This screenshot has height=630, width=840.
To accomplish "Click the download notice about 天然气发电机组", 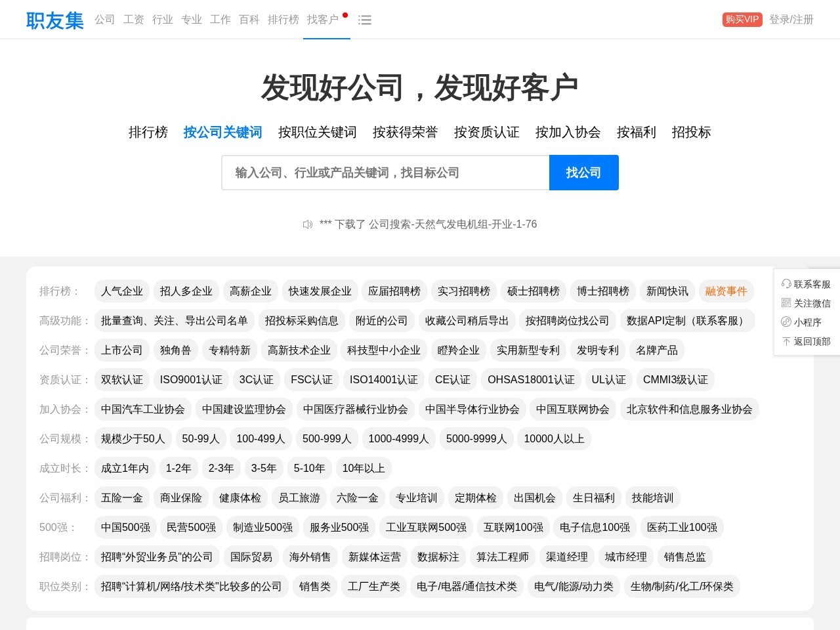I will 428,224.
